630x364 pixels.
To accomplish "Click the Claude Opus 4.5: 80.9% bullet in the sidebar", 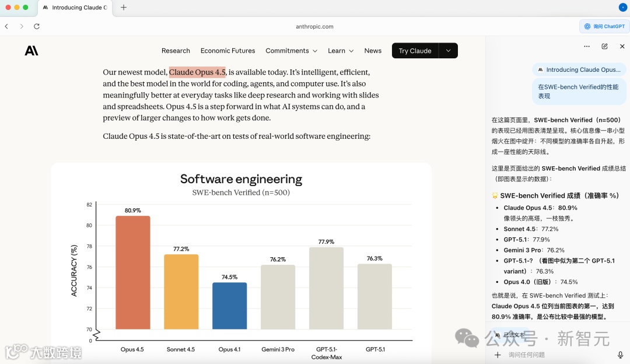I will [540, 208].
